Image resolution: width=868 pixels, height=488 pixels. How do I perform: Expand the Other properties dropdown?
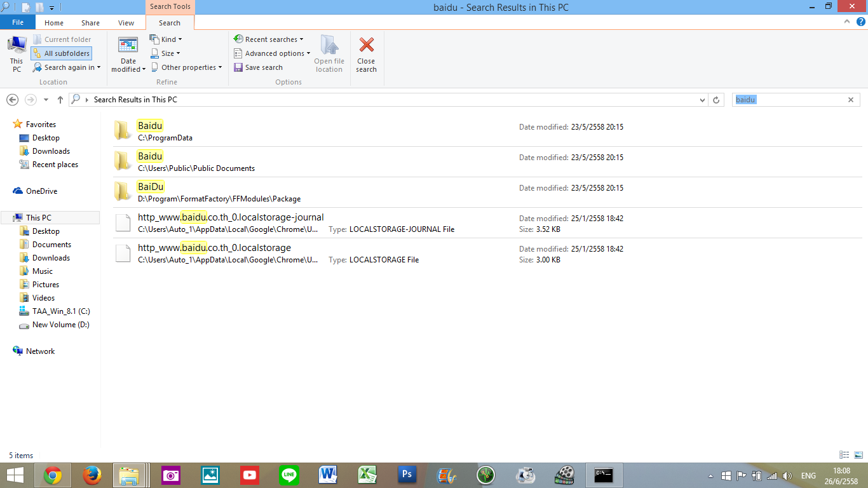[187, 67]
